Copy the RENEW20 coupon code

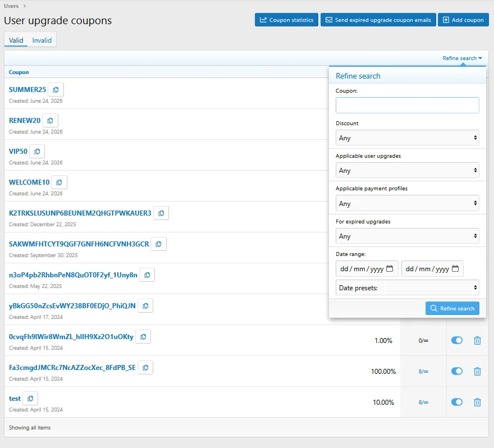(x=50, y=121)
